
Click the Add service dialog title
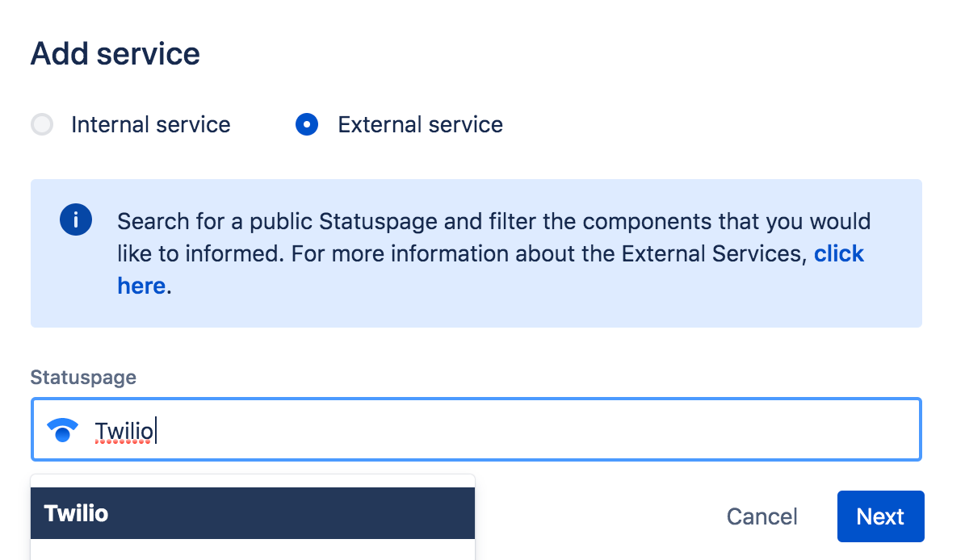pyautogui.click(x=115, y=53)
